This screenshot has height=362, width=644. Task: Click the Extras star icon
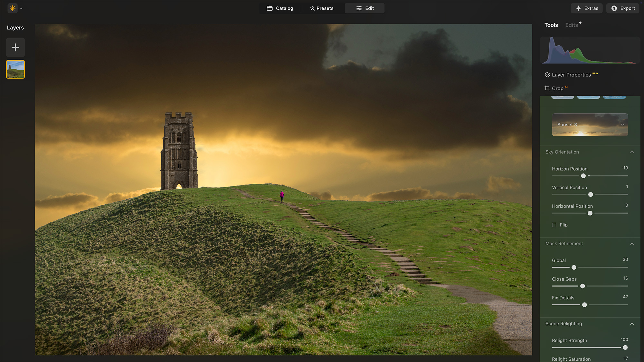(579, 8)
